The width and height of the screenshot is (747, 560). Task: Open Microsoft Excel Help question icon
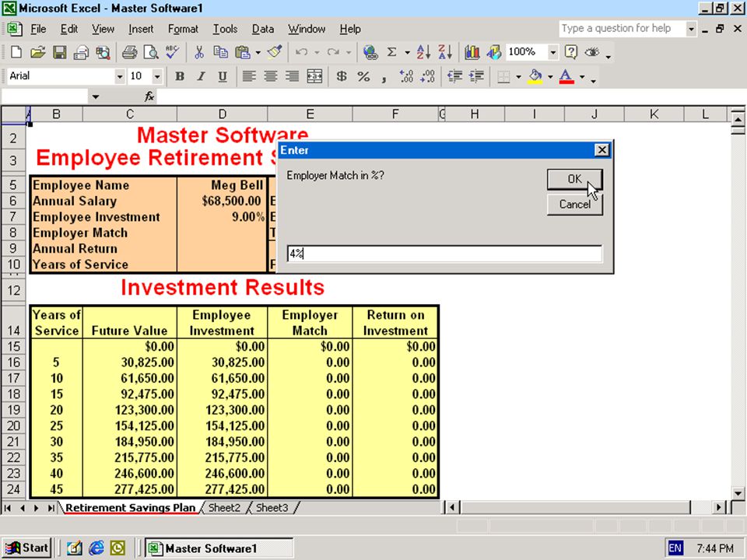pyautogui.click(x=570, y=52)
